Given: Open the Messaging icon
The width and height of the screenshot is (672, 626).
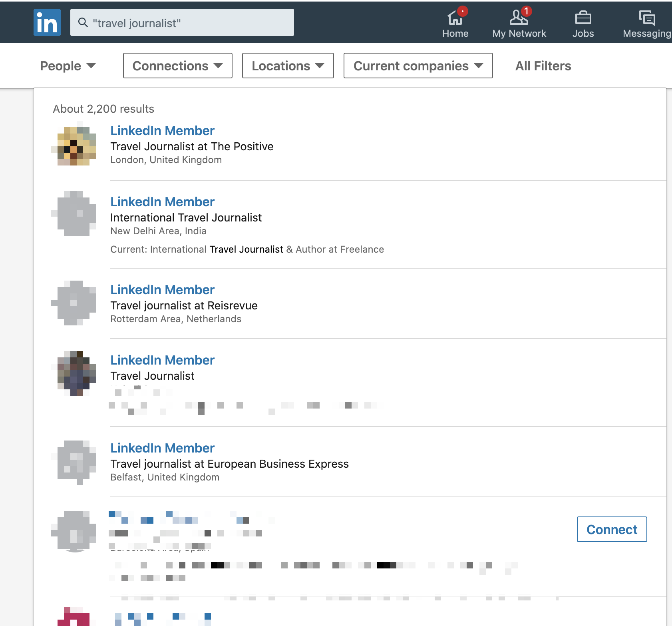Looking at the screenshot, I should pos(647,18).
